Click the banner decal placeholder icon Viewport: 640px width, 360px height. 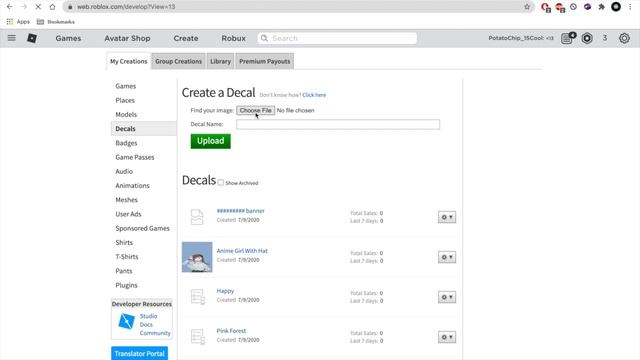(197, 217)
